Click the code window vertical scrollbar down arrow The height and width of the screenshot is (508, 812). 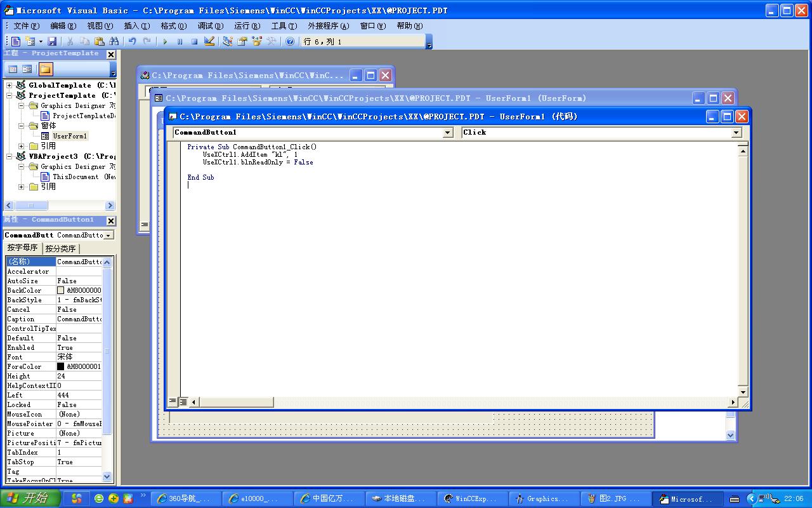click(743, 391)
